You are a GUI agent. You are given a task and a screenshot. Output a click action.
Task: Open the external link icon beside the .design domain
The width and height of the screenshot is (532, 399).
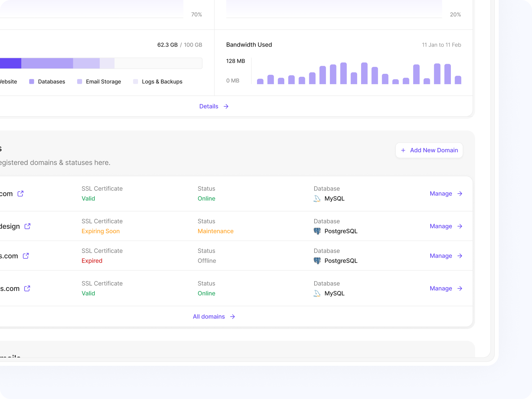coord(27,226)
